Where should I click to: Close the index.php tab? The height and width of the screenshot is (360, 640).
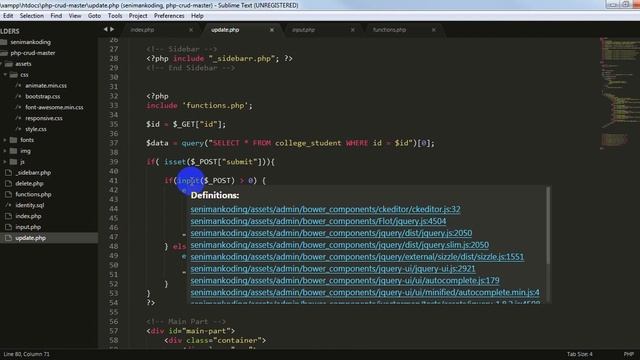coord(191,30)
